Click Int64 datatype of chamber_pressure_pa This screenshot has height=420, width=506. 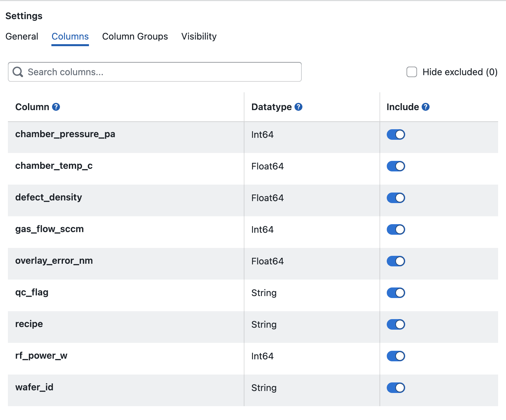(263, 135)
